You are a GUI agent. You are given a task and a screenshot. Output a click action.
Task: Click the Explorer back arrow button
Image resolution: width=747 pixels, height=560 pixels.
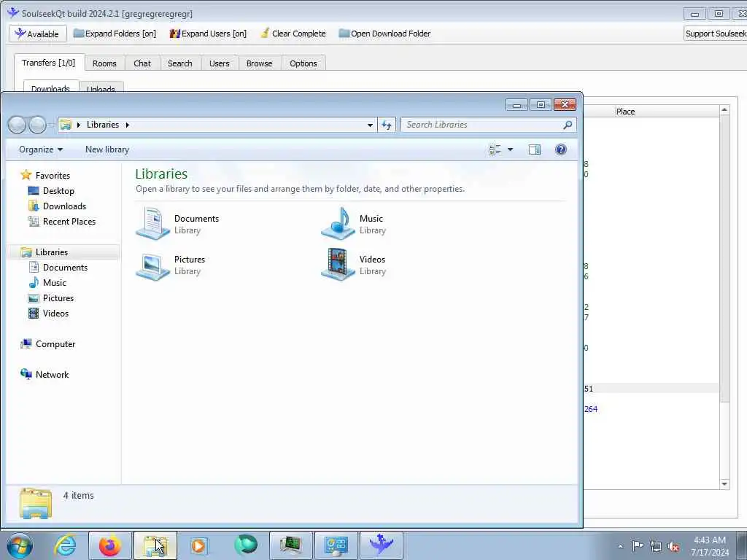[x=18, y=125]
